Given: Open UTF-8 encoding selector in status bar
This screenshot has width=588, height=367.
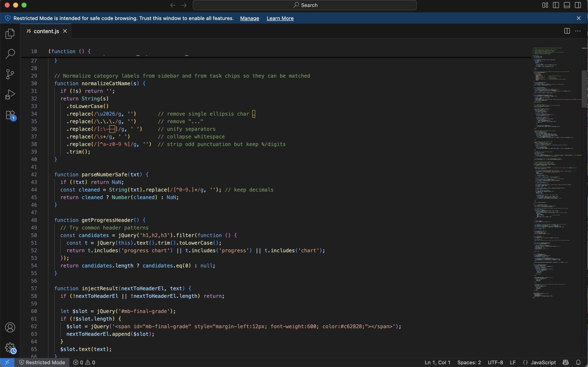Looking at the screenshot, I should click(495, 362).
